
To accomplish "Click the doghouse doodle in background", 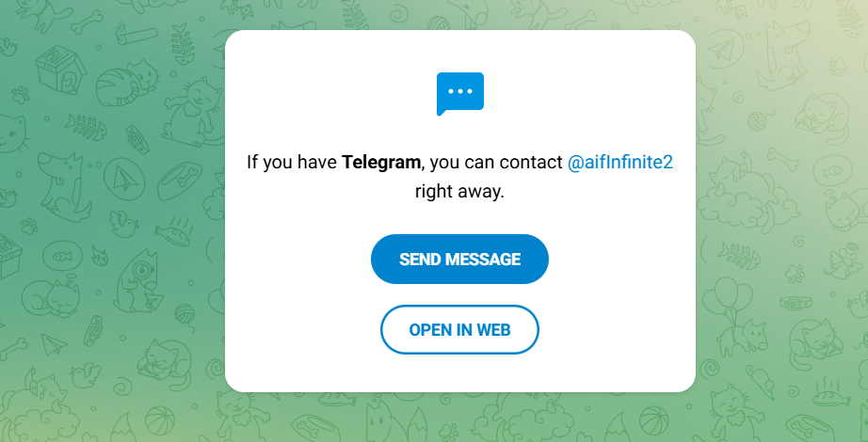I will tap(61, 71).
